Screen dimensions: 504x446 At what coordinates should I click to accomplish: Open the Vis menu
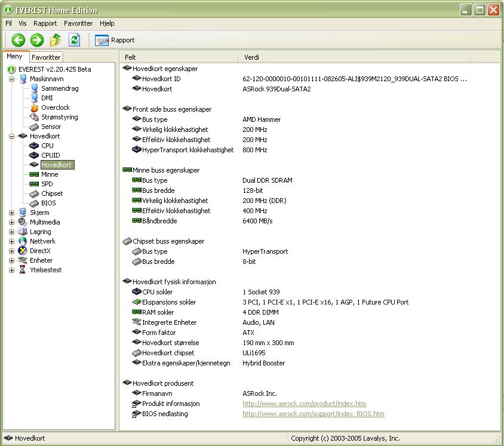(23, 23)
